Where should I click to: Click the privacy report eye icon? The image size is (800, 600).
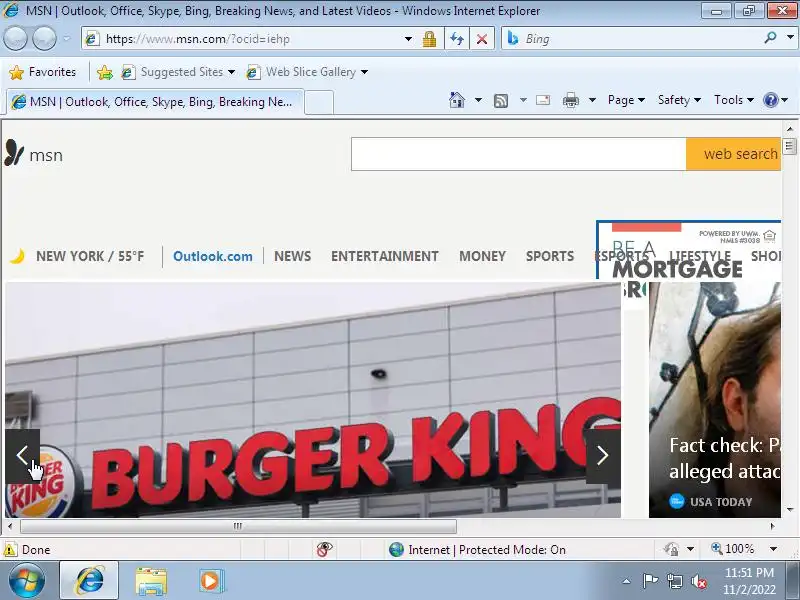[x=324, y=549]
